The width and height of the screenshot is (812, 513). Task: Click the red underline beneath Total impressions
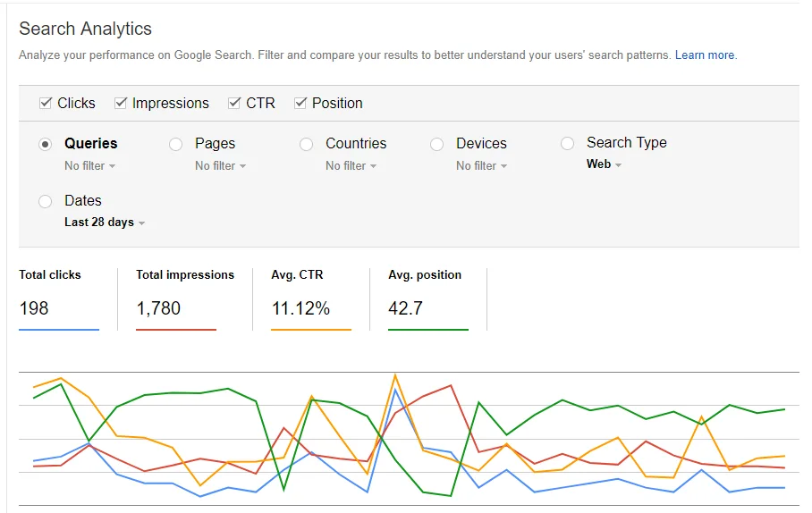point(175,329)
